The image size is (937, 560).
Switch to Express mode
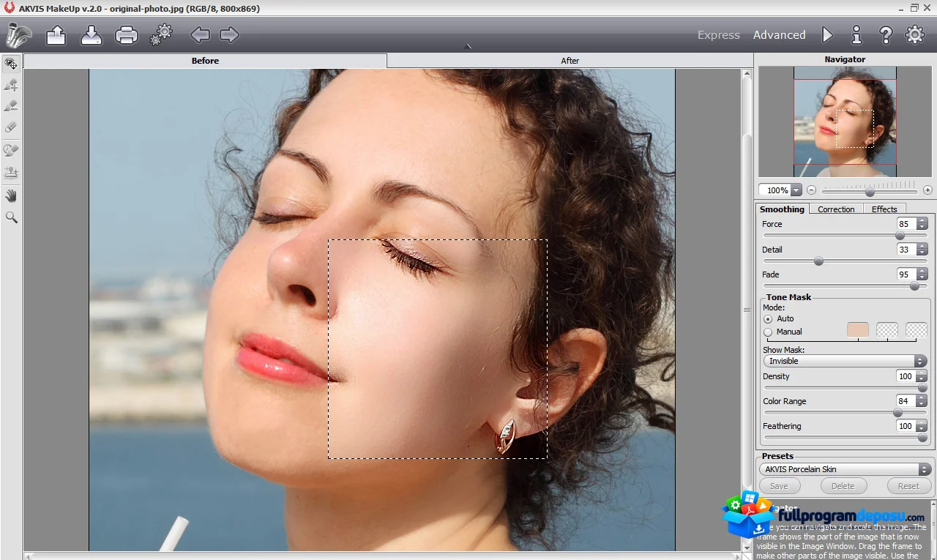[719, 35]
